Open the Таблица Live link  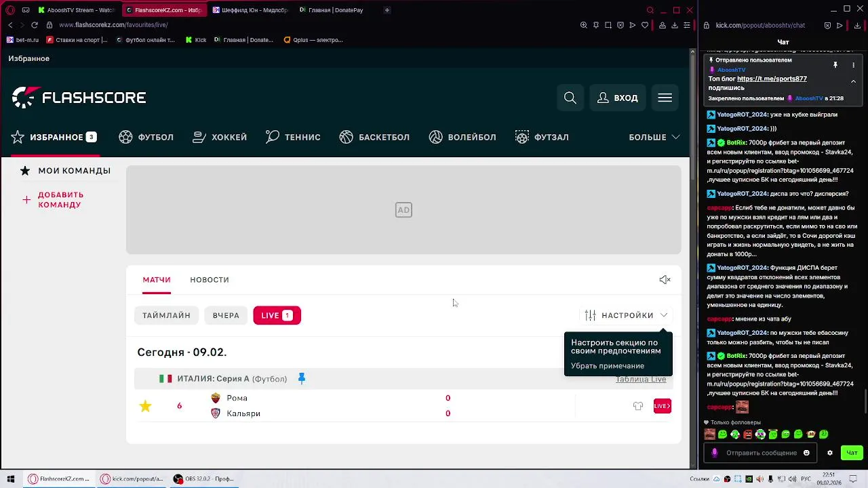[x=641, y=380]
